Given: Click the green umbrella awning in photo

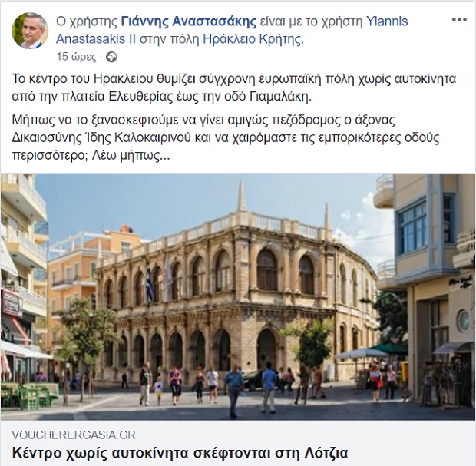Looking at the screenshot, I should point(389,349).
